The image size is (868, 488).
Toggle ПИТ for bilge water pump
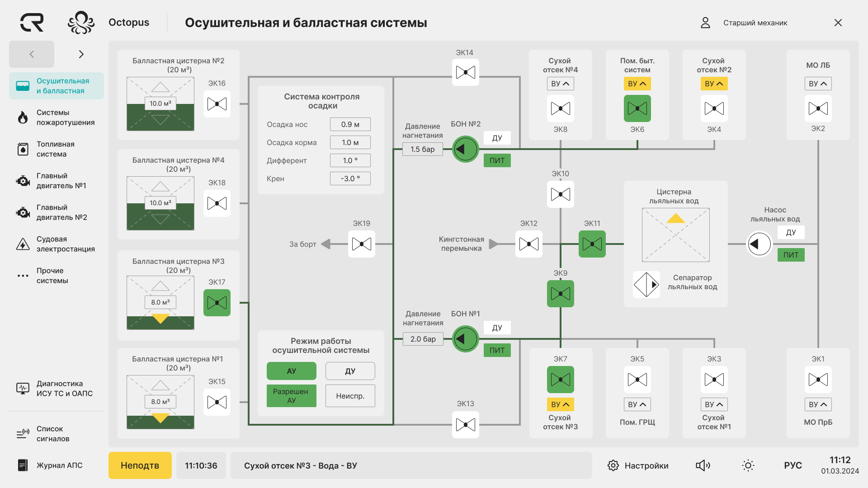click(x=791, y=255)
